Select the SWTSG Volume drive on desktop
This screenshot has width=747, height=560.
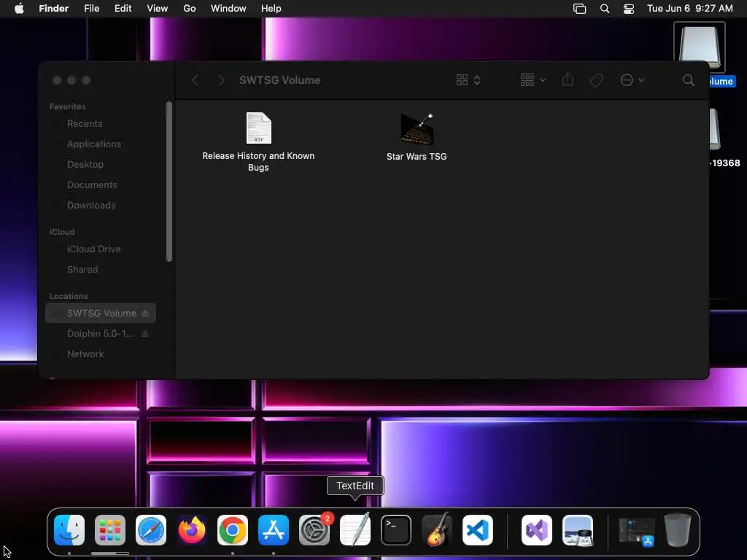pyautogui.click(x=699, y=47)
